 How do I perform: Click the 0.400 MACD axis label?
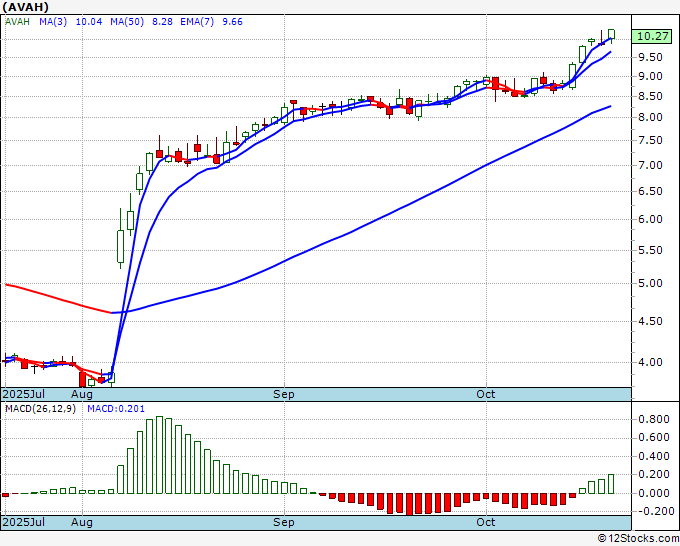(653, 457)
